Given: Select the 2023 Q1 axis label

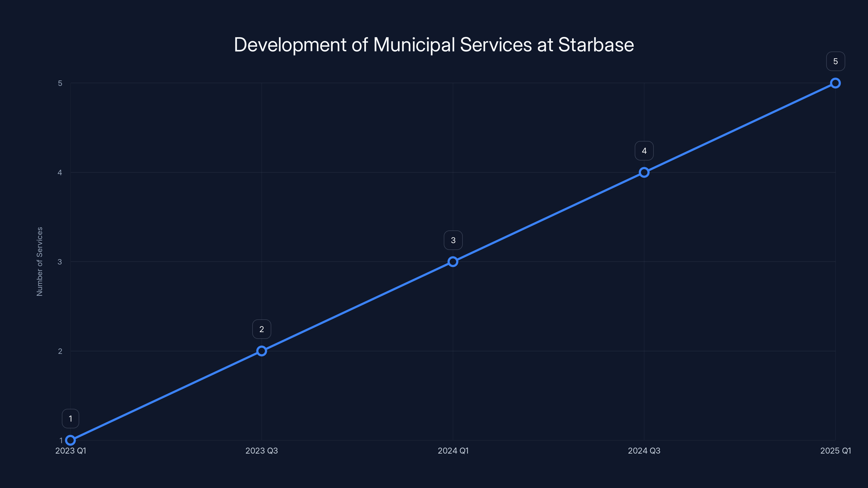Looking at the screenshot, I should click(71, 451).
